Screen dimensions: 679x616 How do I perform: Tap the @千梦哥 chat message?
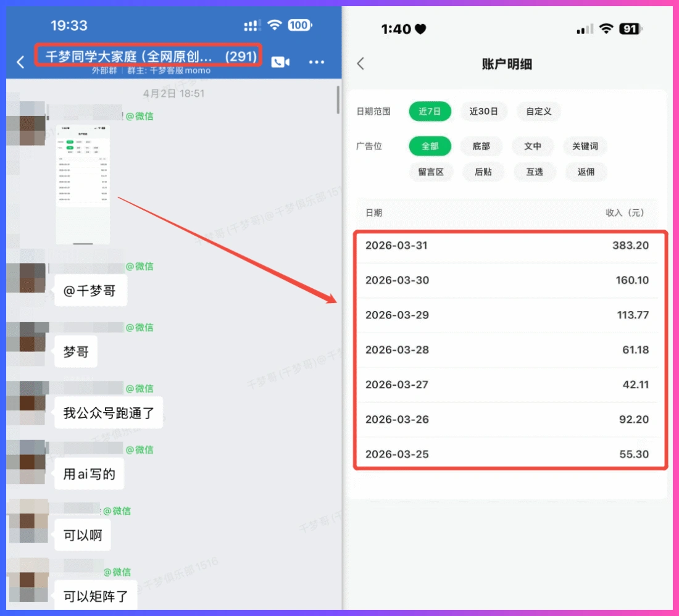click(91, 291)
